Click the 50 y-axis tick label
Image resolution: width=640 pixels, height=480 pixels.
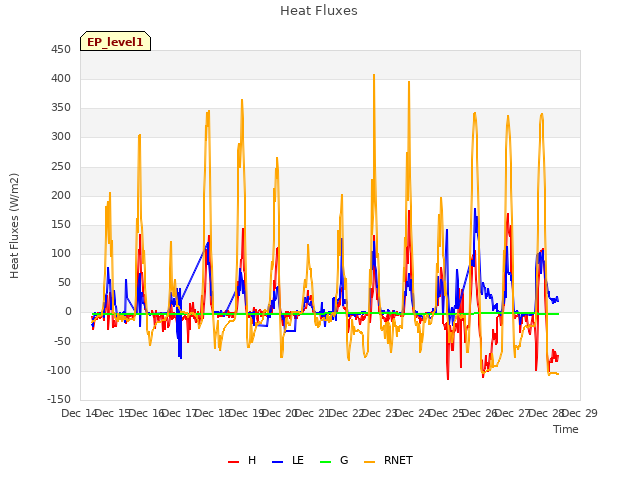(64, 282)
